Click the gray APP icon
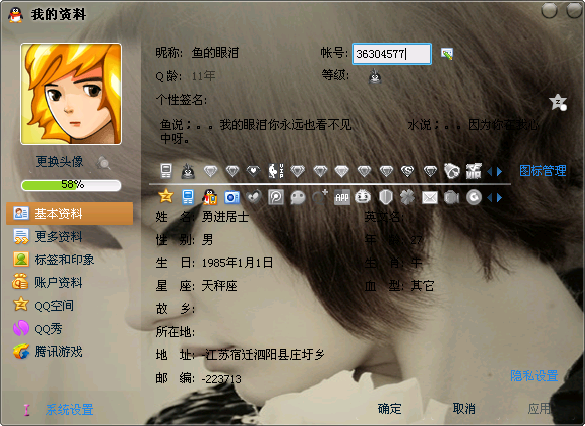 342,197
